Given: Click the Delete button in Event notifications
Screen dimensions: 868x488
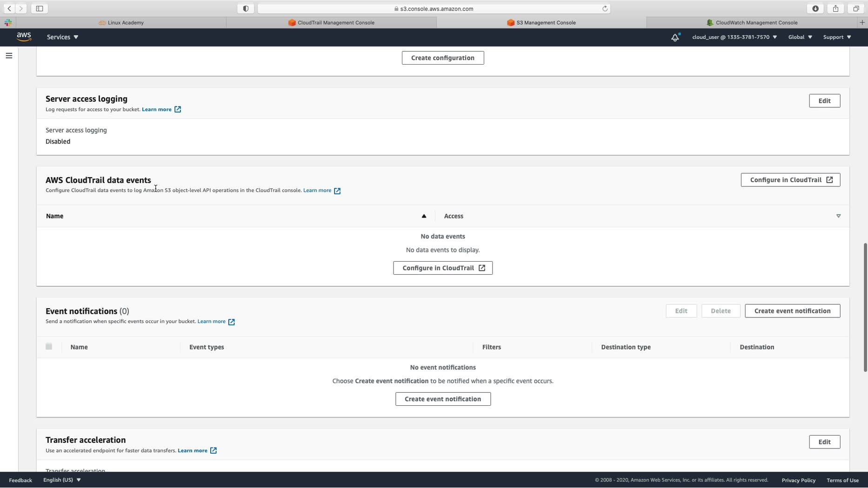Looking at the screenshot, I should pyautogui.click(x=721, y=311).
